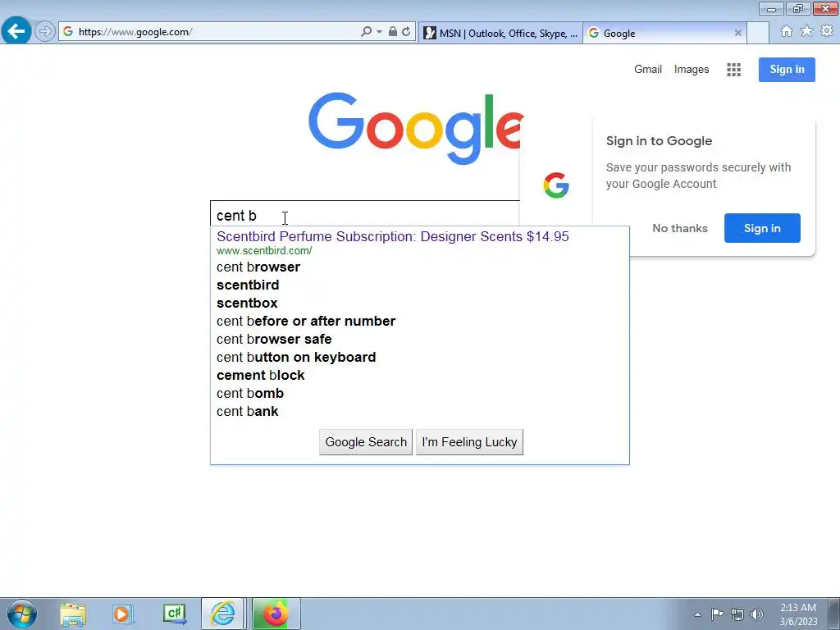Switch to Internet Explorer in the taskbar
Image resolution: width=840 pixels, height=630 pixels.
pos(223,614)
